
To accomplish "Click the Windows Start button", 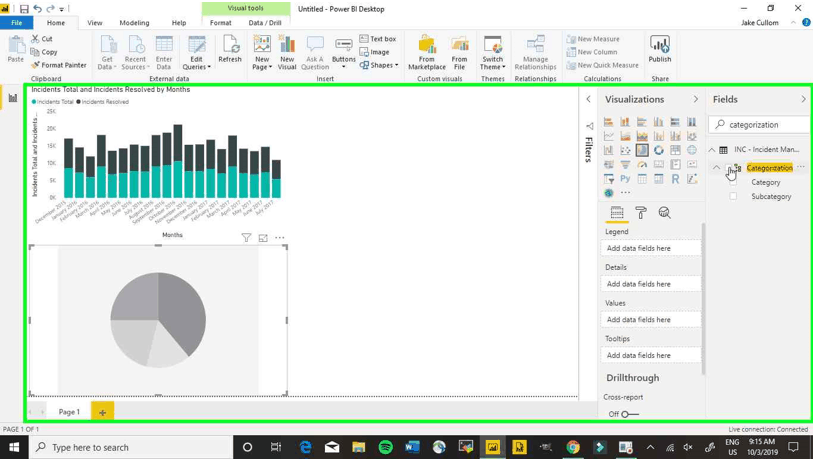I will tap(14, 447).
